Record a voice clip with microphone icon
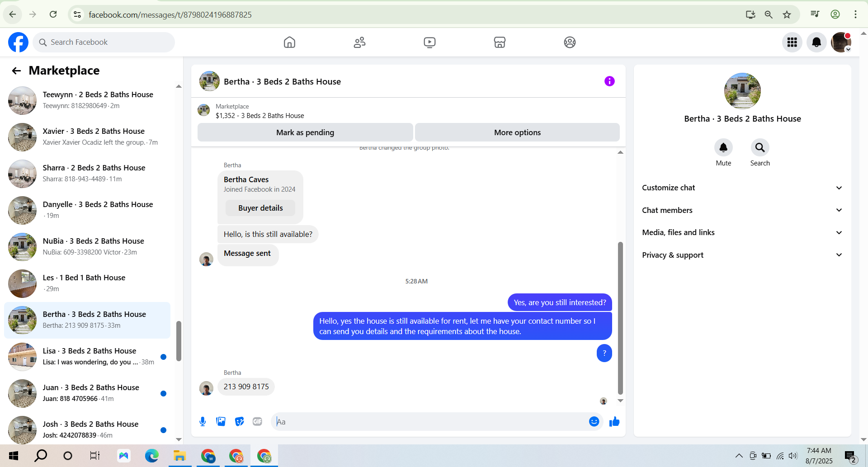 coord(203,421)
